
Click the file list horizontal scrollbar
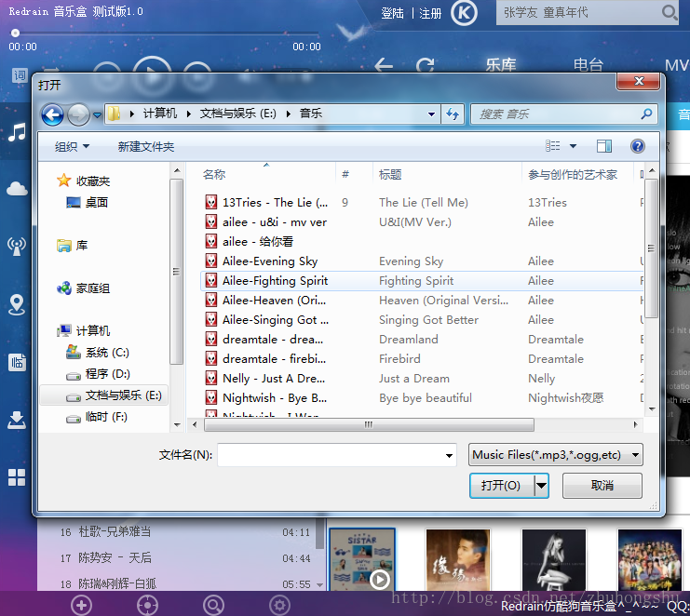click(x=369, y=424)
